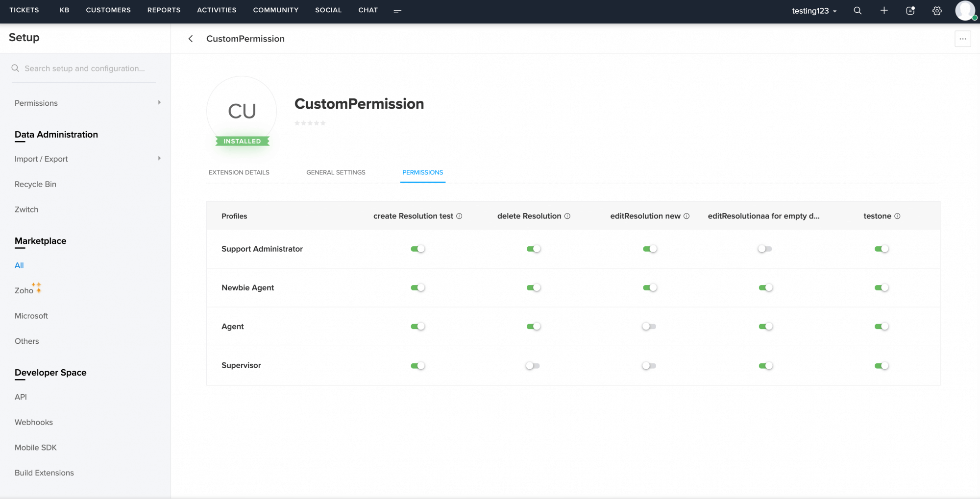This screenshot has height=499, width=980.
Task: Open the Reports menu in top navigation
Action: click(x=164, y=10)
